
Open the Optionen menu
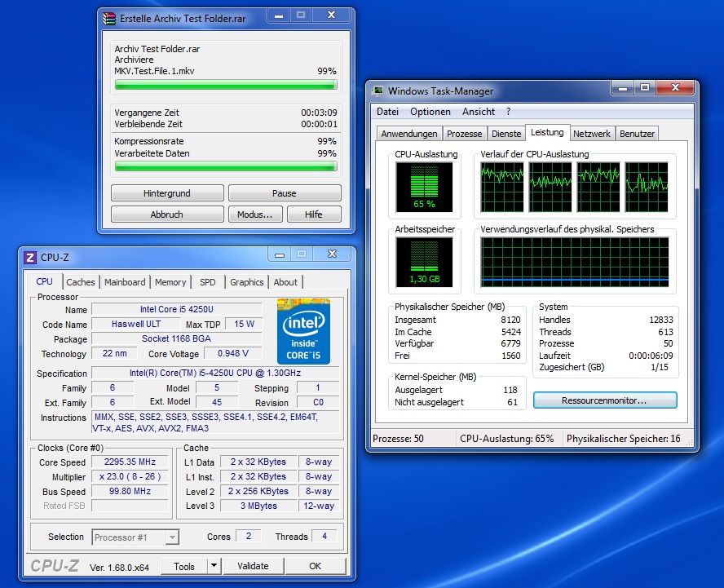[x=430, y=111]
